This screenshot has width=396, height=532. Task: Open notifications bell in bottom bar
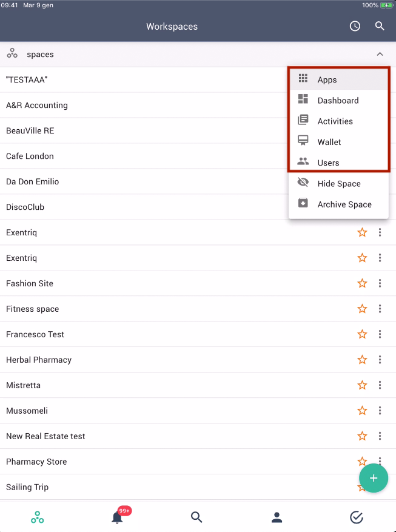click(x=117, y=517)
